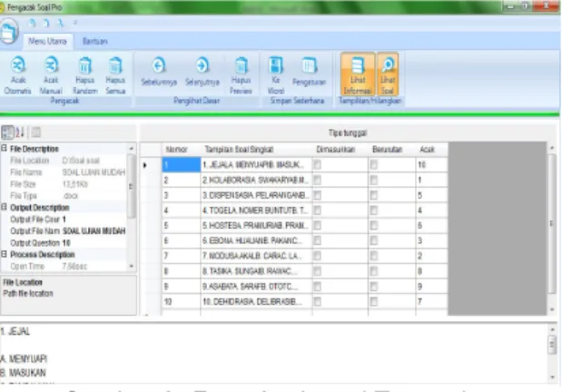This screenshot has width=562, height=392.
Task: Click answer line B. MASUKAN in preview
Action: pyautogui.click(x=24, y=373)
